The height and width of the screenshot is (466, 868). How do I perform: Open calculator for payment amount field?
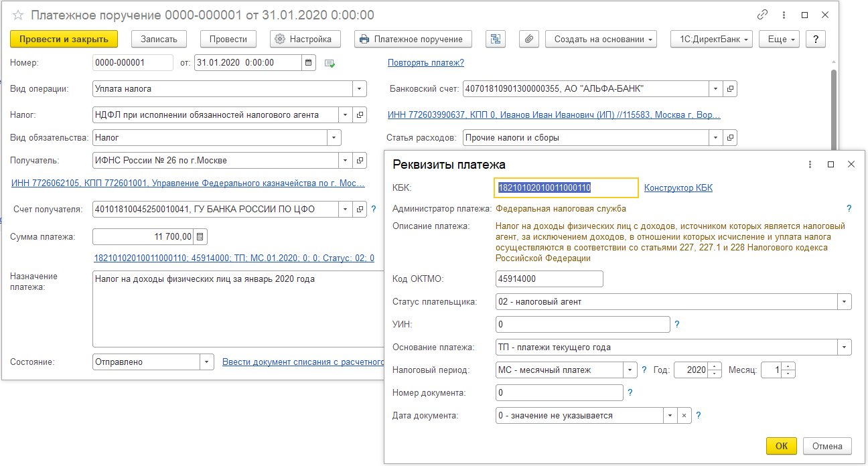(x=200, y=236)
